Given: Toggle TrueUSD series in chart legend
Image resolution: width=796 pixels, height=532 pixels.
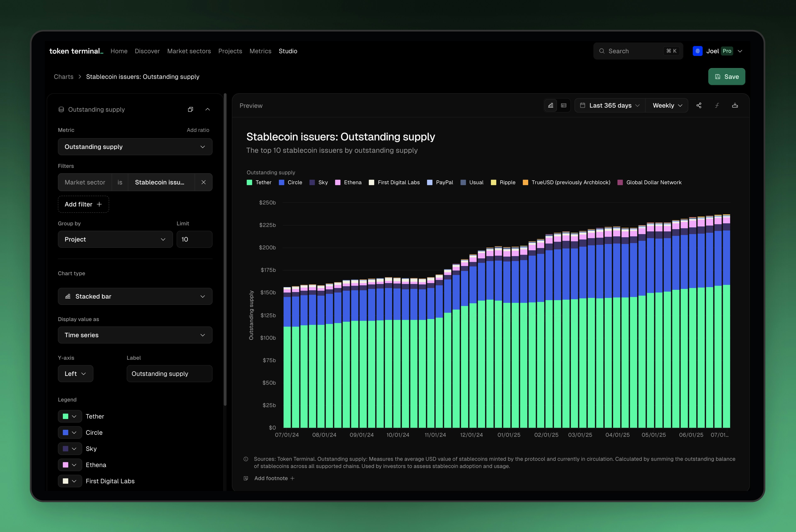Looking at the screenshot, I should point(566,183).
